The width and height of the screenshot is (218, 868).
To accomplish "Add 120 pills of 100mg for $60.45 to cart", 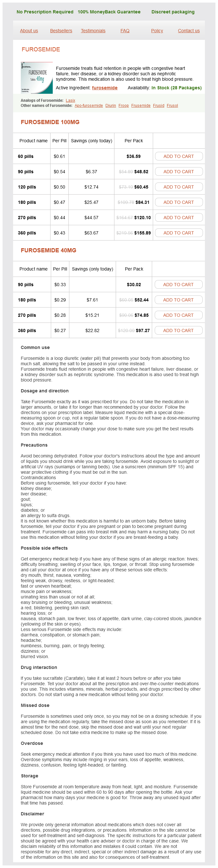I will (x=178, y=187).
